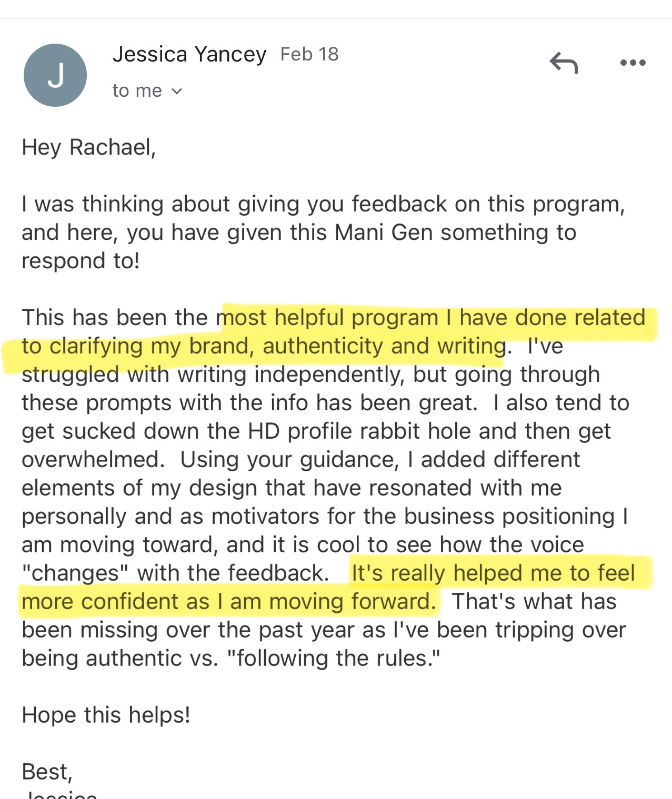Tap the round J sender avatar

tap(55, 75)
